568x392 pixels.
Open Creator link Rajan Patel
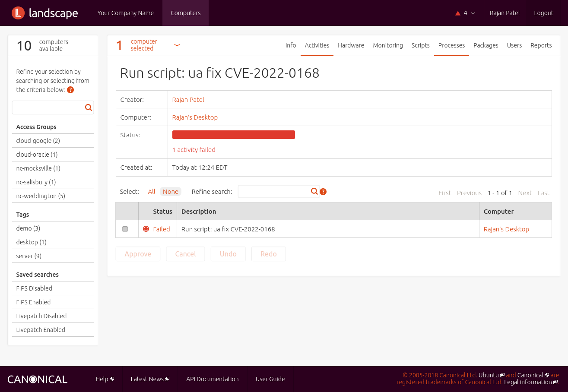point(188,100)
